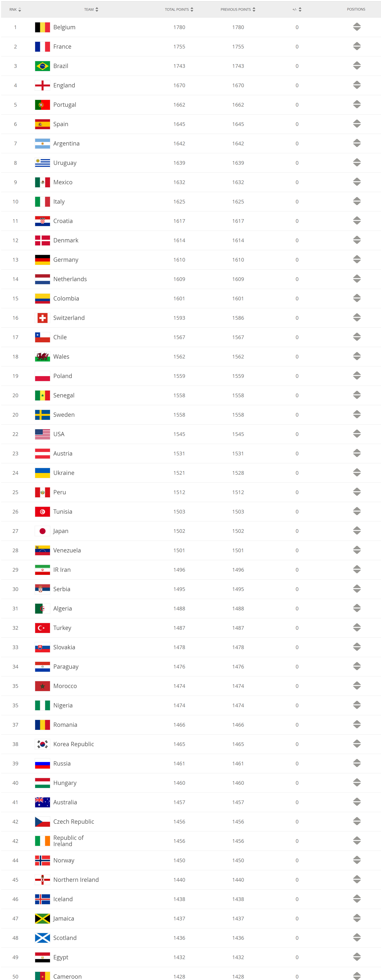This screenshot has width=381, height=980.
Task: Sort table by TEAM column
Action: pos(91,9)
